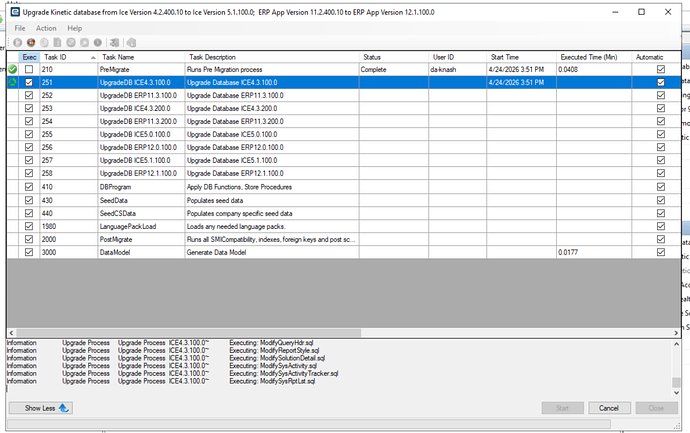
Task: Click the 'Complete' status cell
Action: [x=394, y=69]
